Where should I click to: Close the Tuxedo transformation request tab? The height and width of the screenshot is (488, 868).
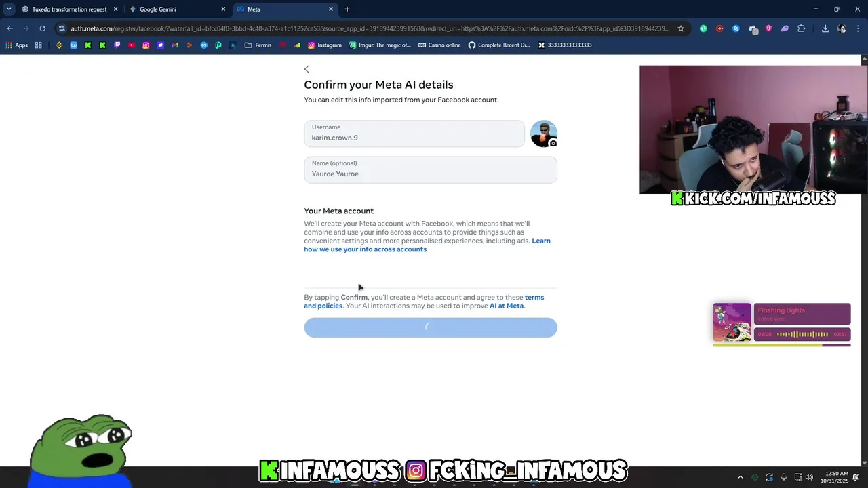click(115, 9)
